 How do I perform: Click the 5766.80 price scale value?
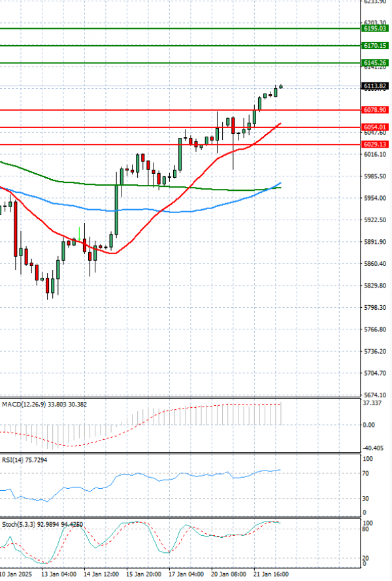click(375, 329)
